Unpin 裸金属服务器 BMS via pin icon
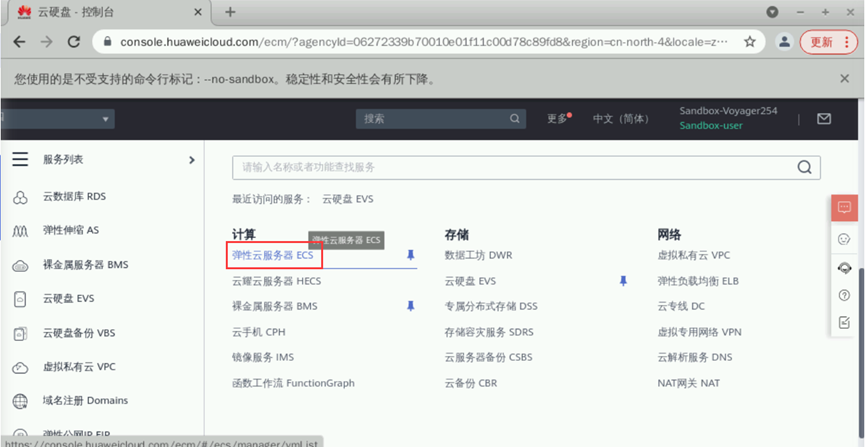The height and width of the screenshot is (447, 865). coord(410,306)
